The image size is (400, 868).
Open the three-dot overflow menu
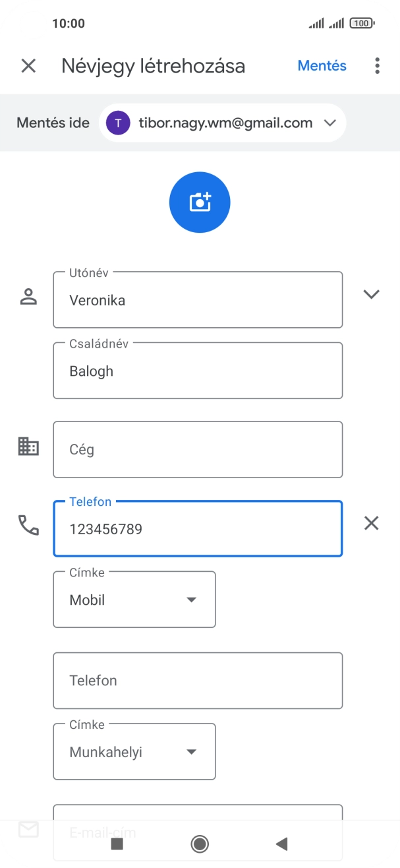pos(376,65)
